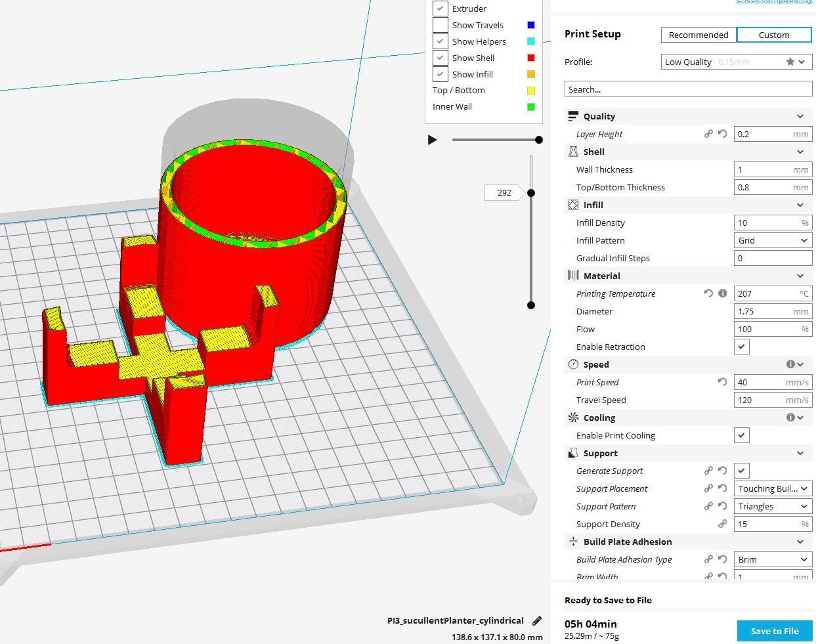Click the Support section icon
The width and height of the screenshot is (816, 644).
pyautogui.click(x=573, y=452)
